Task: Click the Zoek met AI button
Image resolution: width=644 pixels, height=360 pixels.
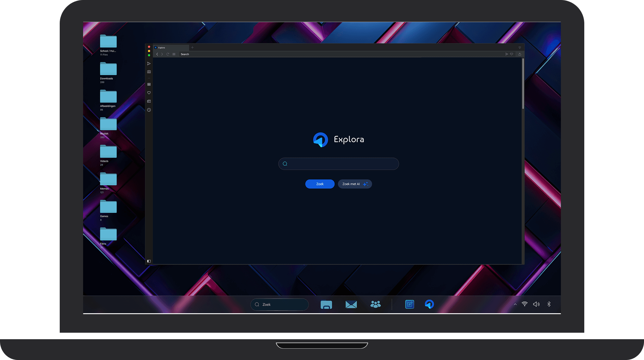Action: click(354, 184)
